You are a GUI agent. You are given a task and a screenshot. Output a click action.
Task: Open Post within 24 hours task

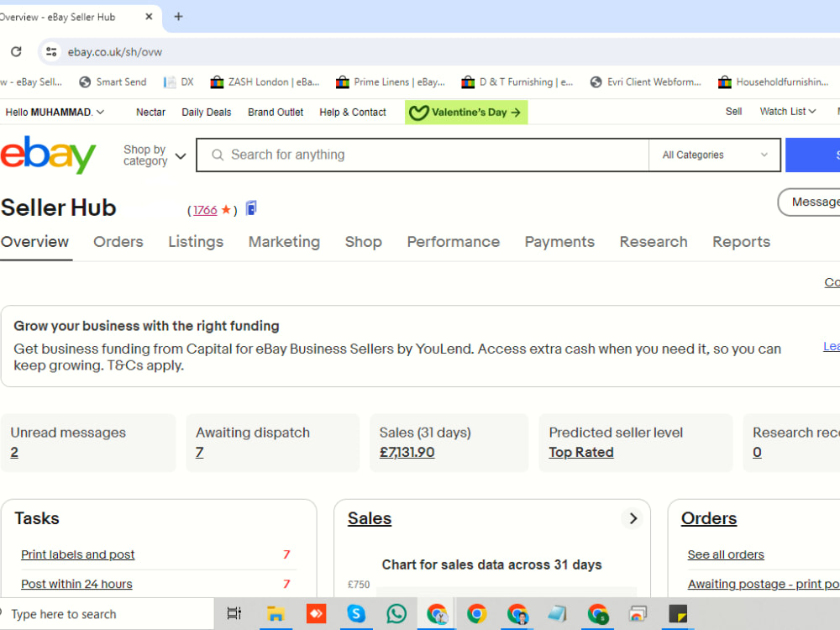click(x=76, y=584)
